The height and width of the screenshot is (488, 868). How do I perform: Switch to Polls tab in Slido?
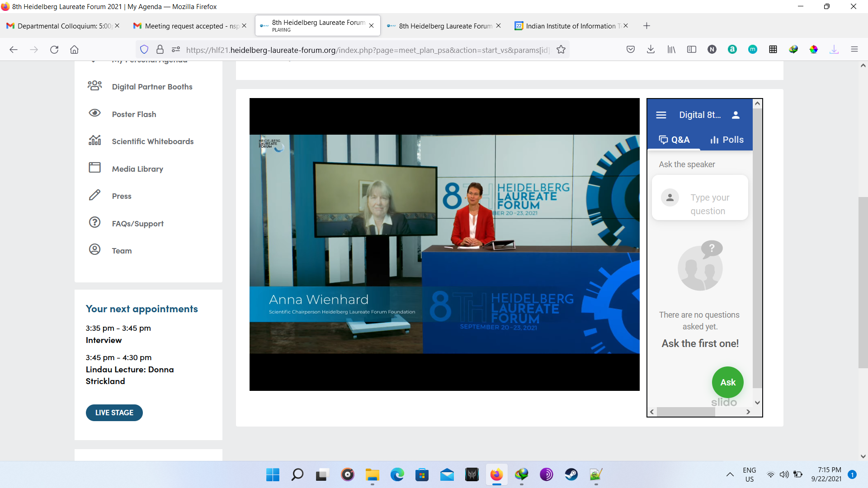tap(726, 140)
